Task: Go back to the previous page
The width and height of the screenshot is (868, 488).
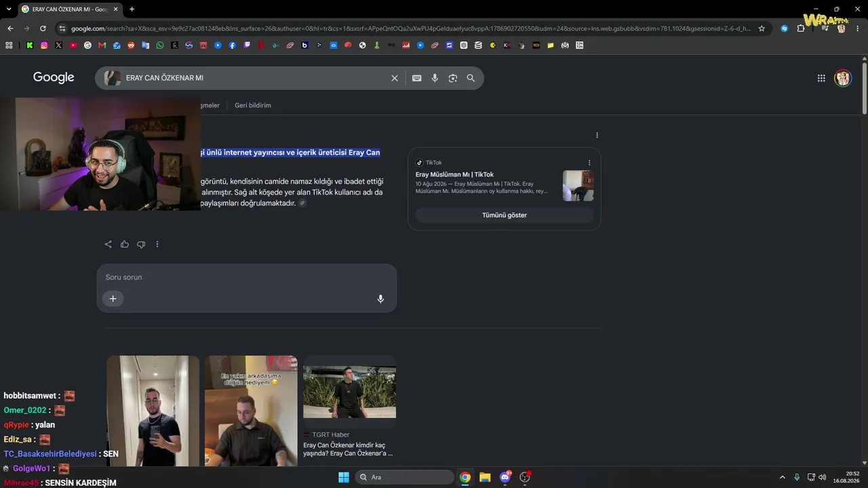Action: click(x=10, y=28)
